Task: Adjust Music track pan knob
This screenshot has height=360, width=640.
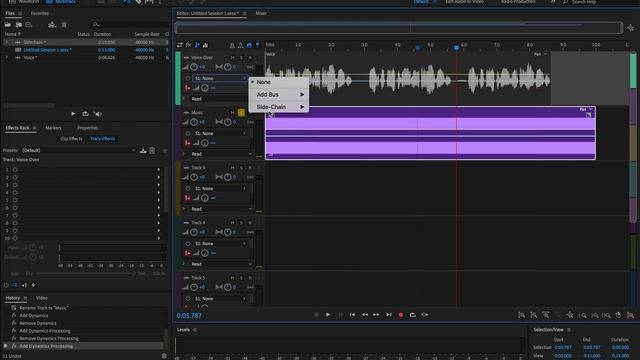Action: [x=227, y=122]
